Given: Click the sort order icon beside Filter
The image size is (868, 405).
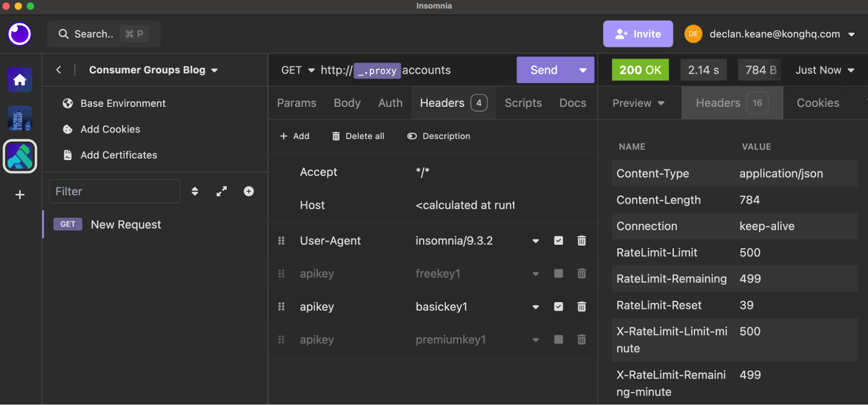Looking at the screenshot, I should (x=195, y=191).
